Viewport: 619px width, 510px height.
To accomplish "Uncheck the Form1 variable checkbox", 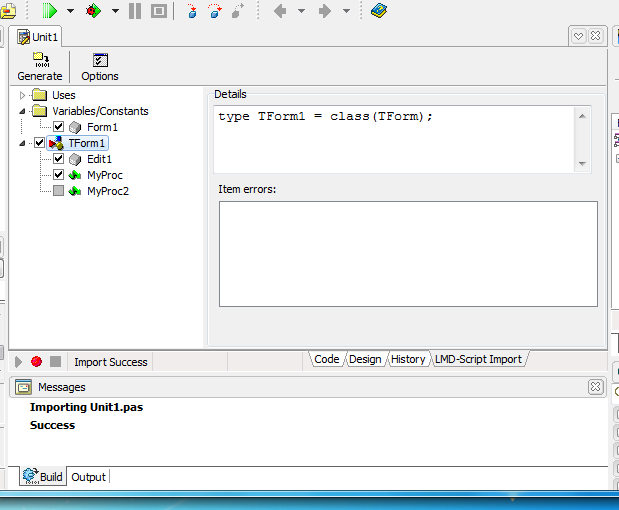I will coord(58,127).
